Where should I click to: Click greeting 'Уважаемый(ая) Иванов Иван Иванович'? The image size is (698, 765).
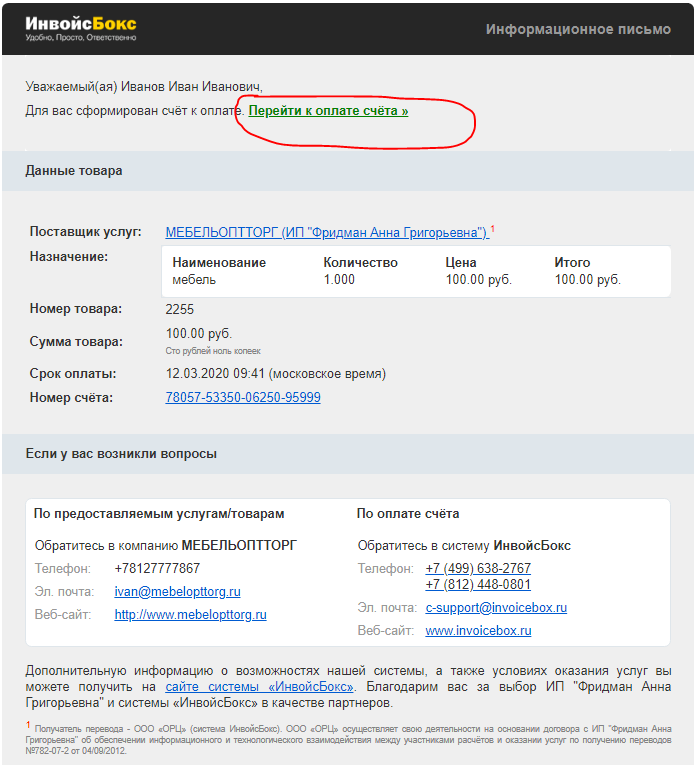pos(144,87)
